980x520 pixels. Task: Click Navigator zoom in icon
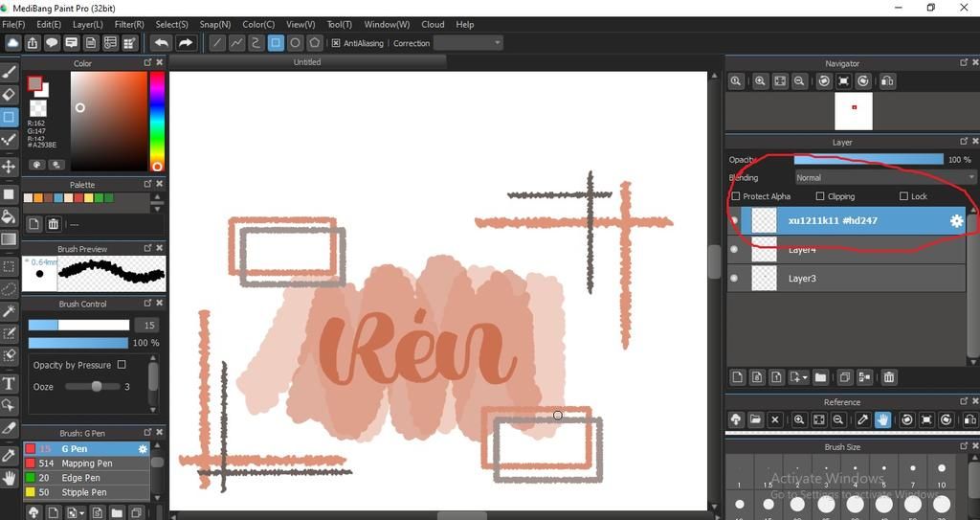(760, 80)
